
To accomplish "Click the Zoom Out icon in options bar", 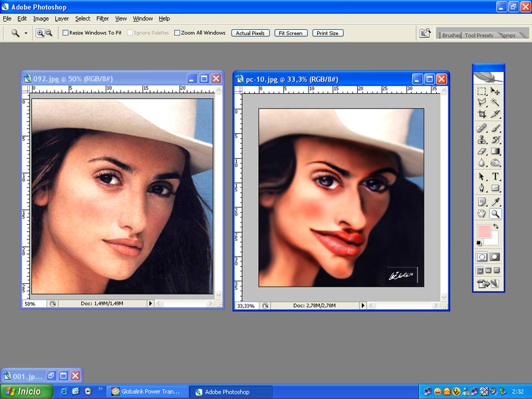I will point(49,33).
